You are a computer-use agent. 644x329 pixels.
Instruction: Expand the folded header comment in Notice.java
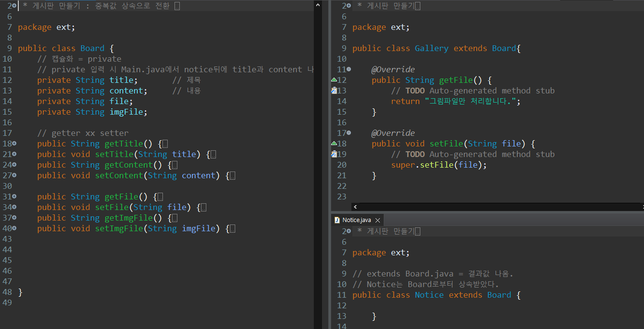coord(349,231)
